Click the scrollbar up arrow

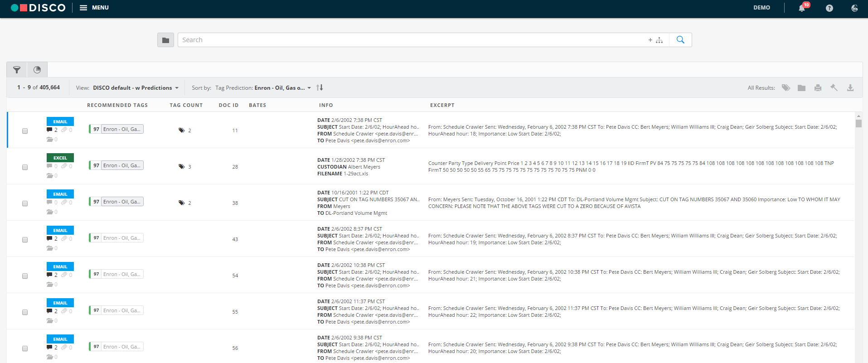[858, 116]
